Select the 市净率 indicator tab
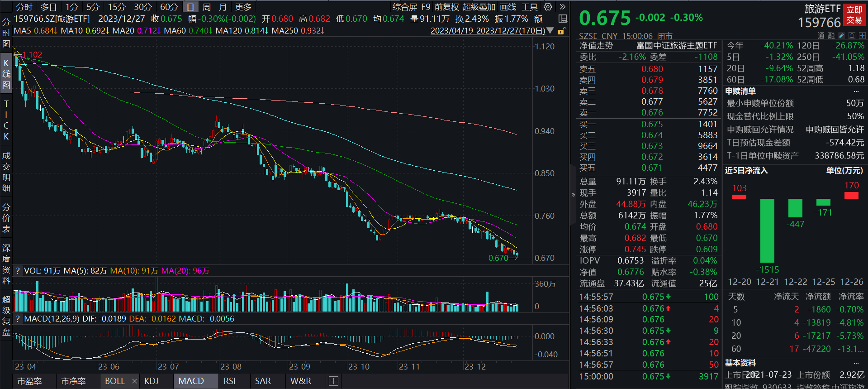The width and height of the screenshot is (868, 389). click(x=73, y=381)
